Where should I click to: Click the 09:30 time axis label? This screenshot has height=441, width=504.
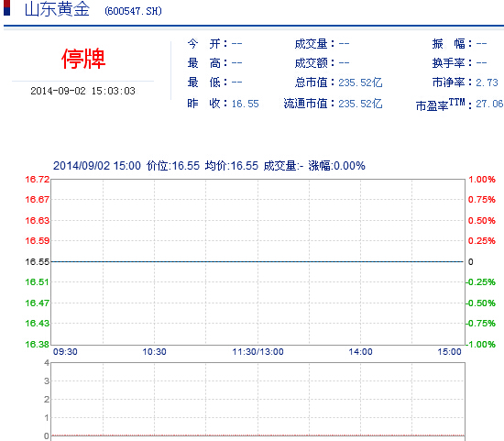(65, 351)
